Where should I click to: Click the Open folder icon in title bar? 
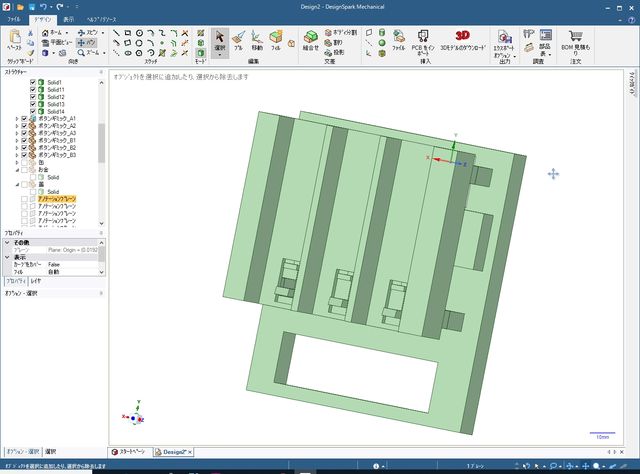pos(20,7)
